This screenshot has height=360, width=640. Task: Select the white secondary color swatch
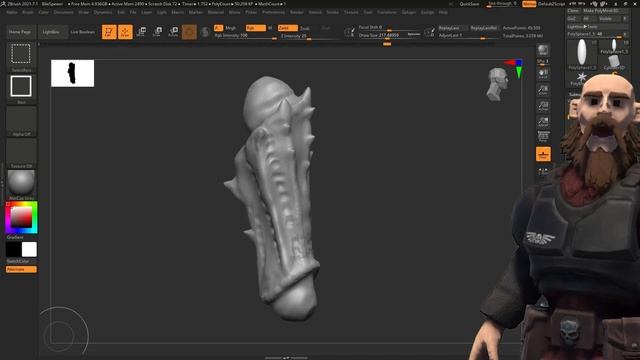[x=29, y=249]
